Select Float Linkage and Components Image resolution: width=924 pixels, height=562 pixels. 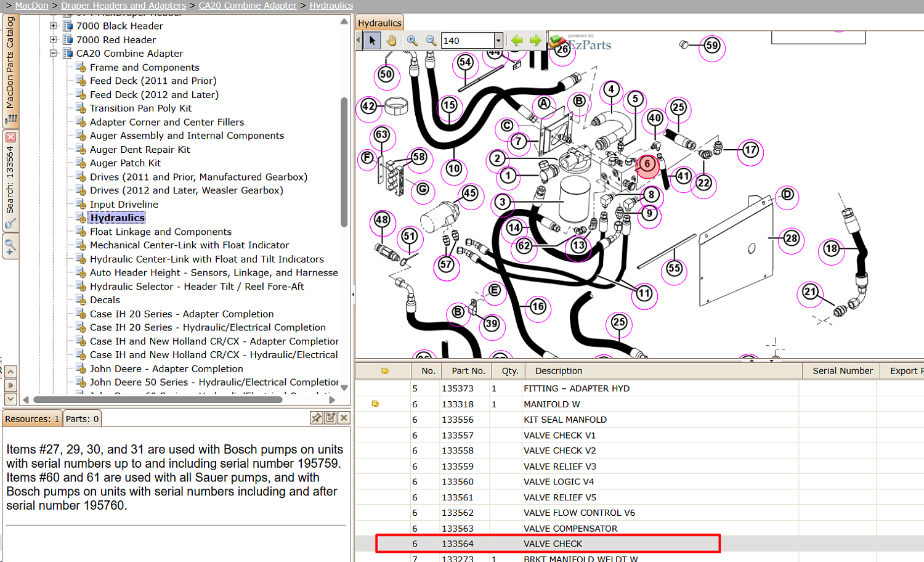161,232
